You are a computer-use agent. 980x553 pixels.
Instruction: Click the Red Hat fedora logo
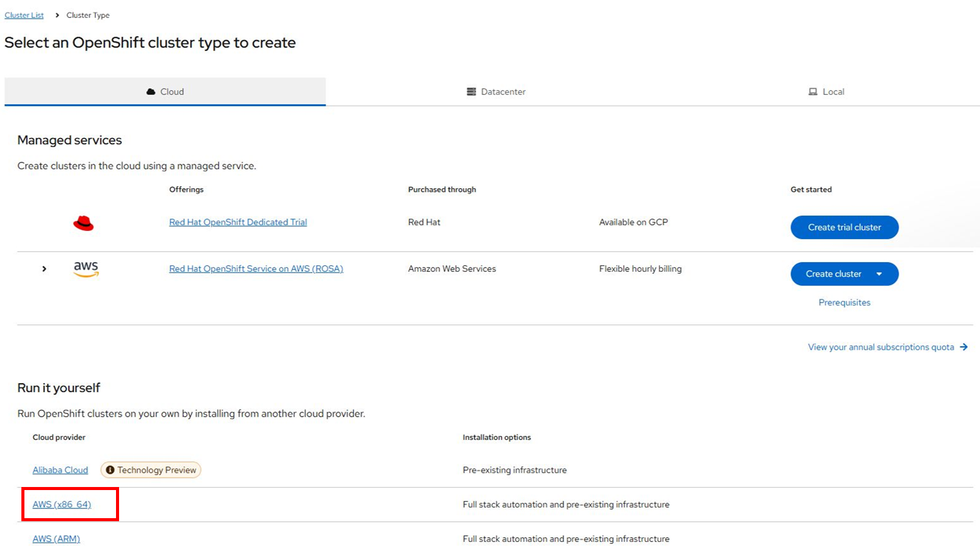click(83, 223)
